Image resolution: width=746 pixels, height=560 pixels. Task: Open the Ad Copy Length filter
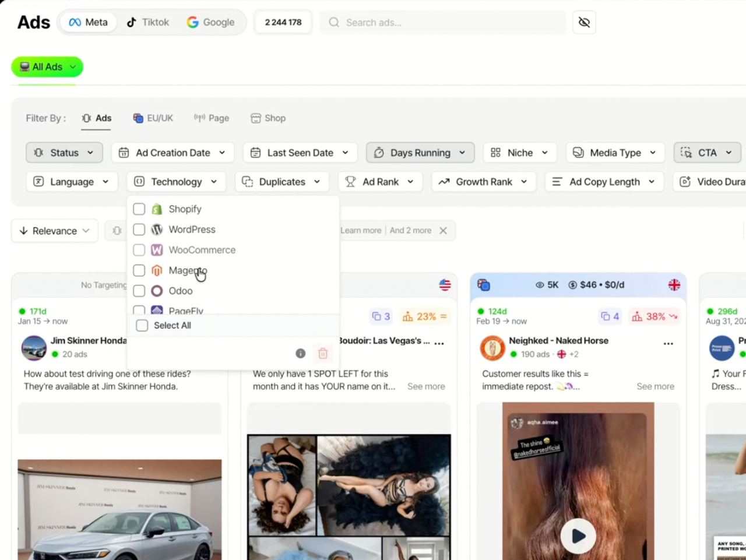coord(604,182)
